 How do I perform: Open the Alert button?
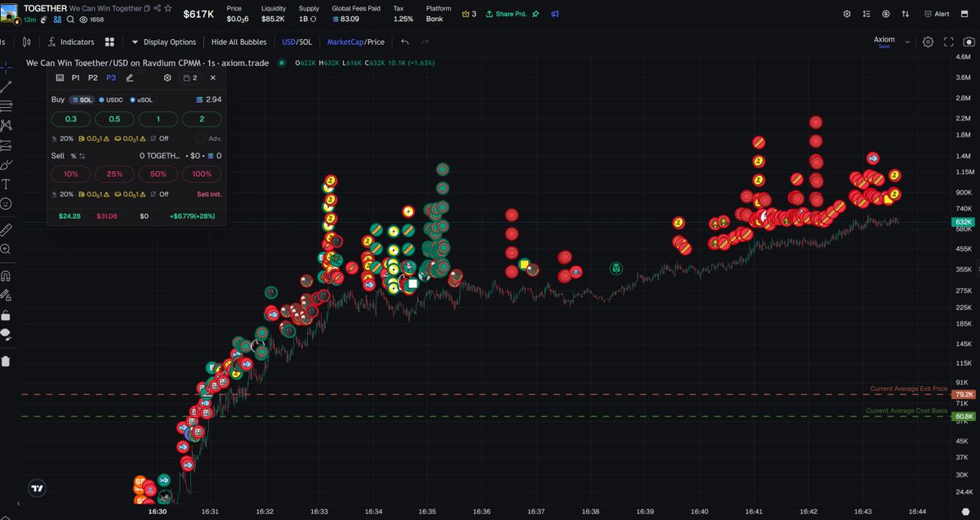tap(936, 14)
